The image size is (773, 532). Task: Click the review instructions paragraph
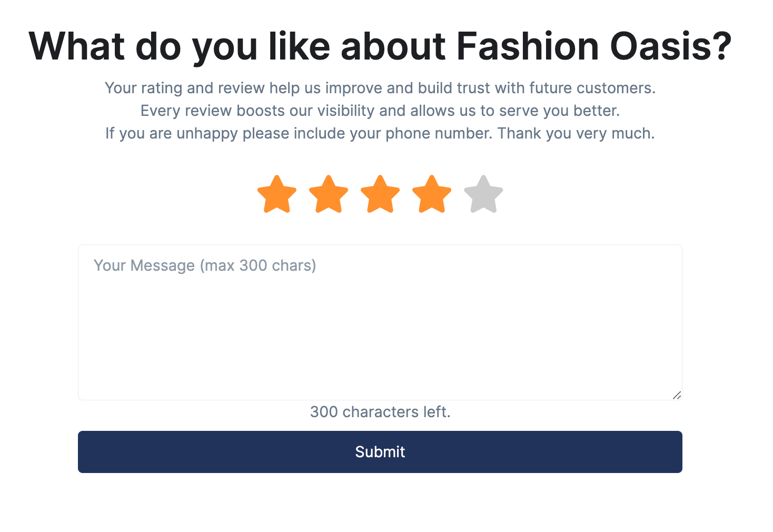[x=380, y=110]
